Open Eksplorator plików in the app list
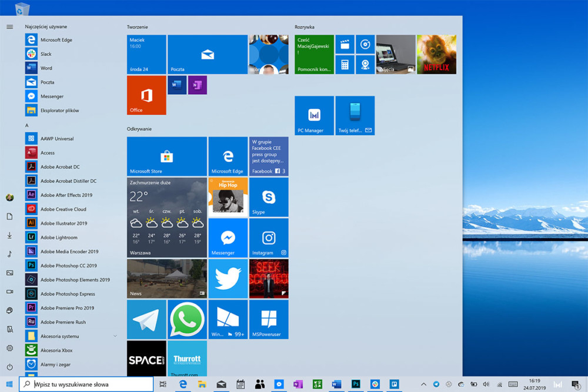The width and height of the screenshot is (588, 392). coord(71,110)
